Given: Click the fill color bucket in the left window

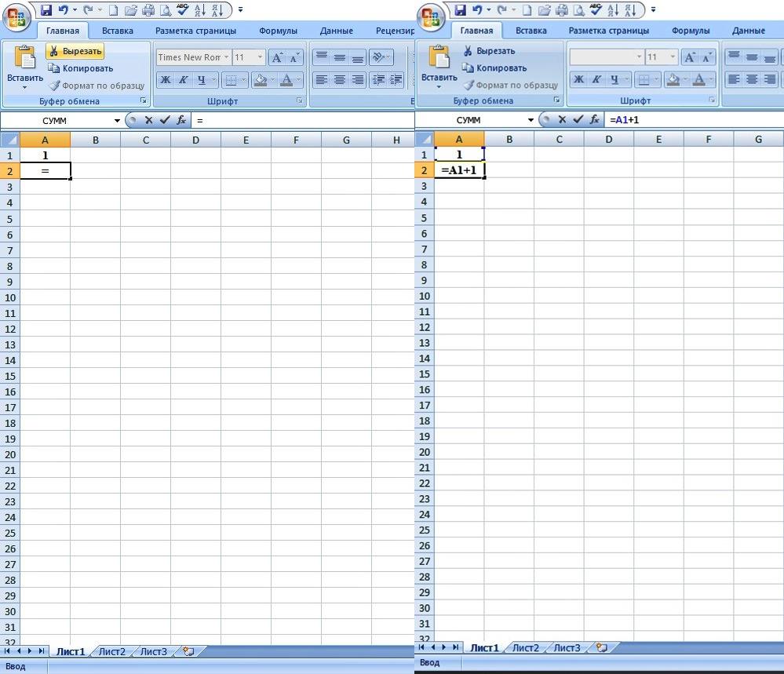Looking at the screenshot, I should [x=260, y=80].
